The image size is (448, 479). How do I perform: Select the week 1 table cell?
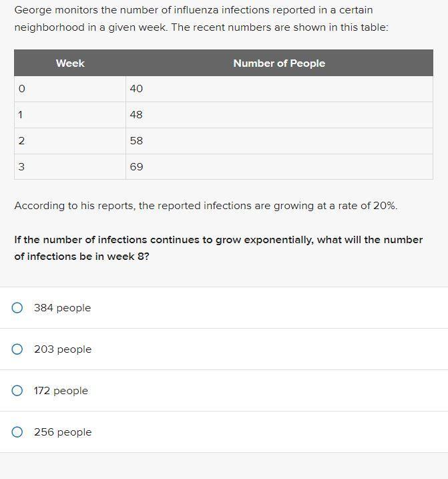point(70,115)
